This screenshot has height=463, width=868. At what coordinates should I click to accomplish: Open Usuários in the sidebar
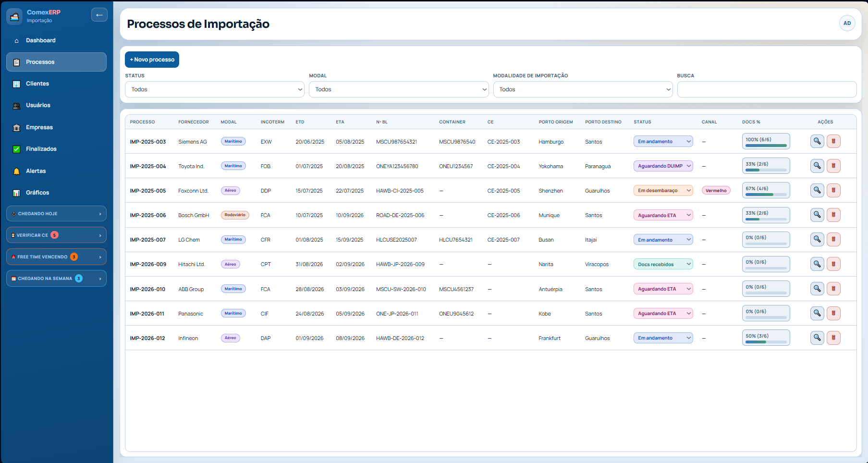56,105
